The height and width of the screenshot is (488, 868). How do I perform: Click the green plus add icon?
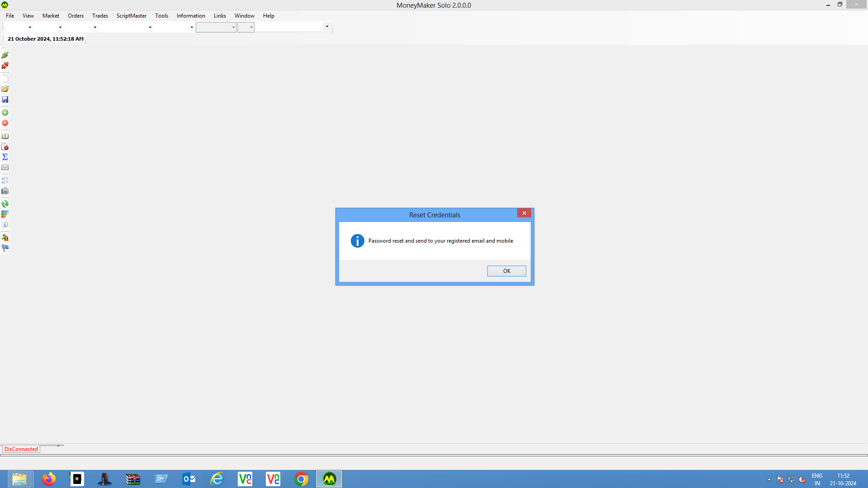5,113
